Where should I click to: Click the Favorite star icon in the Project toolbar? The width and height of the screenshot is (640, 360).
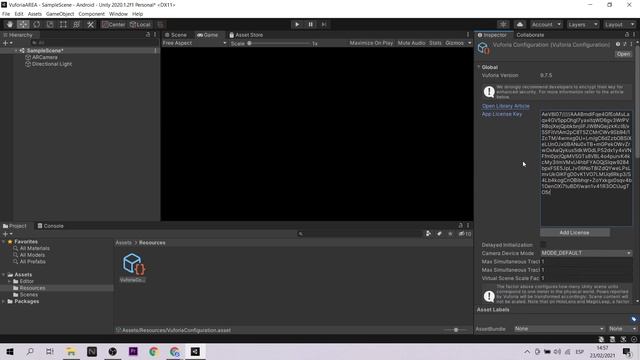pos(450,234)
